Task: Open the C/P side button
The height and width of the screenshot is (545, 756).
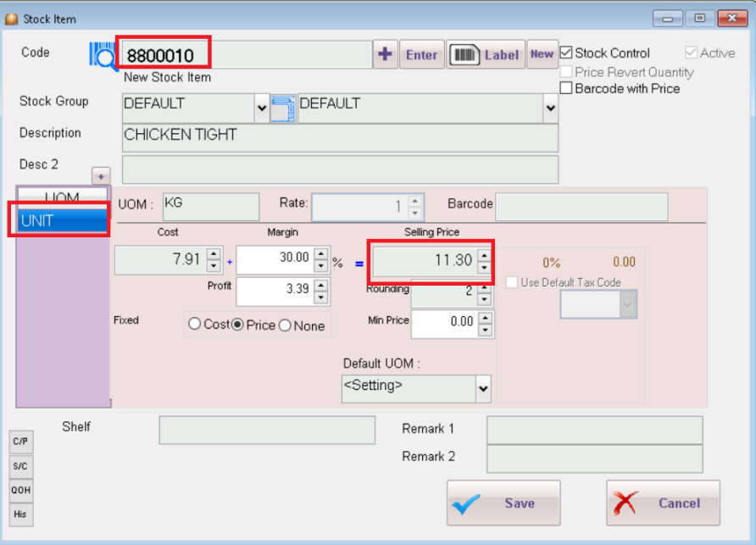Action: pyautogui.click(x=20, y=442)
